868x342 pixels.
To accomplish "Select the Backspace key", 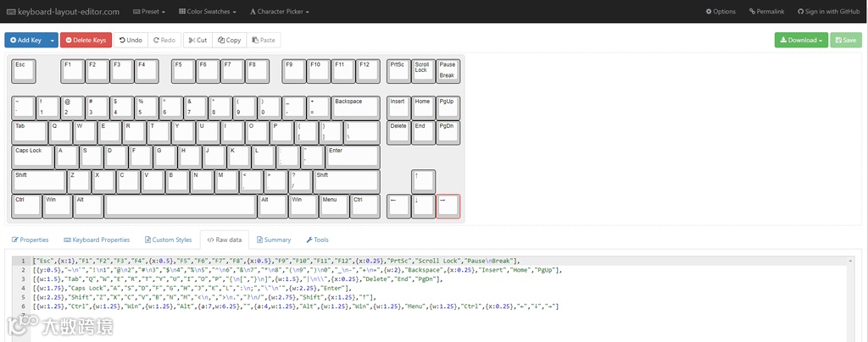I will click(x=355, y=108).
